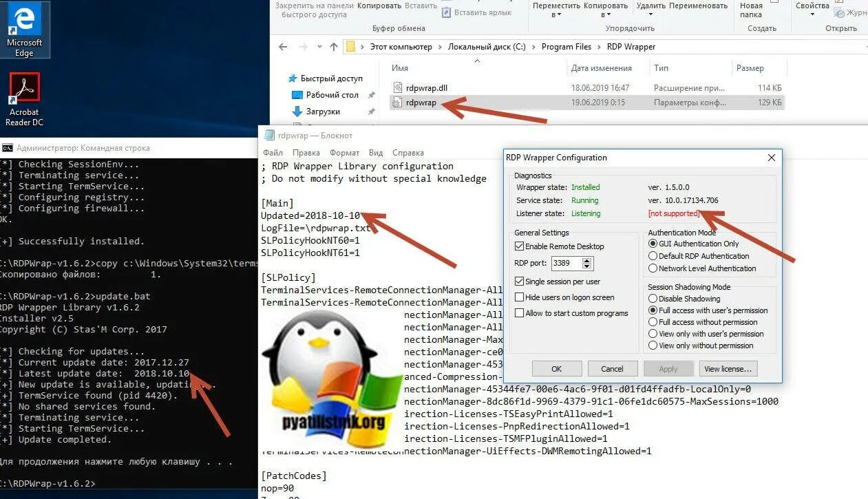This screenshot has width=868, height=499.
Task: Expand Этот компьютер breadcrumb chevron
Action: (x=440, y=47)
